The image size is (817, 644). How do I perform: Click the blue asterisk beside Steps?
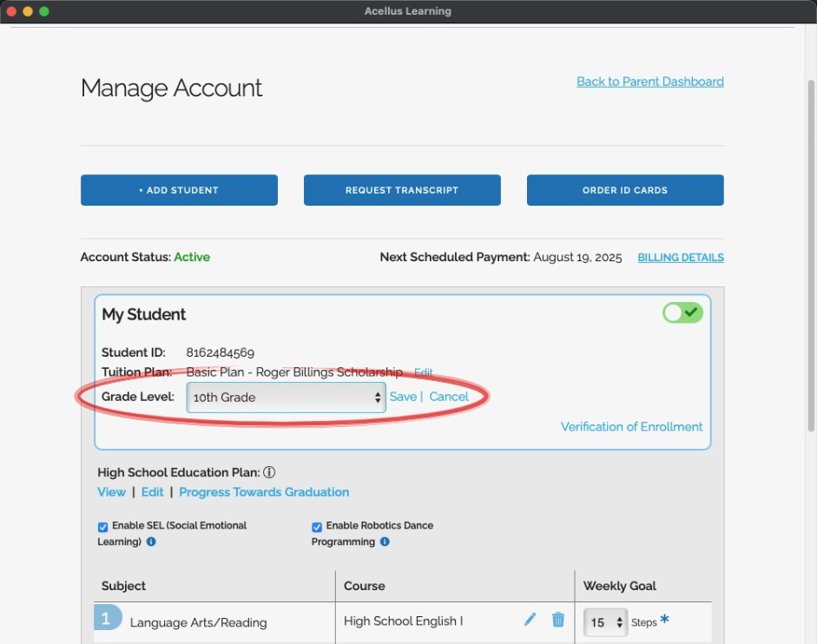click(665, 621)
